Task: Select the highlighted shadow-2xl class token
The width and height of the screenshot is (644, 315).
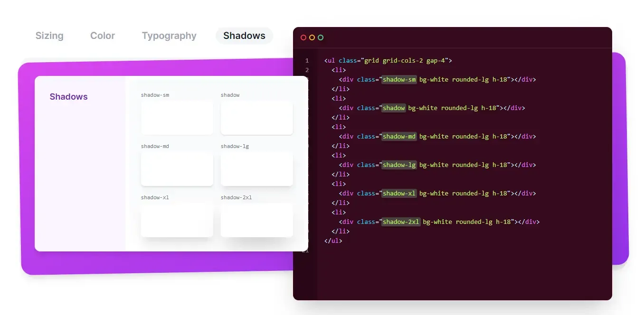Action: click(x=401, y=222)
